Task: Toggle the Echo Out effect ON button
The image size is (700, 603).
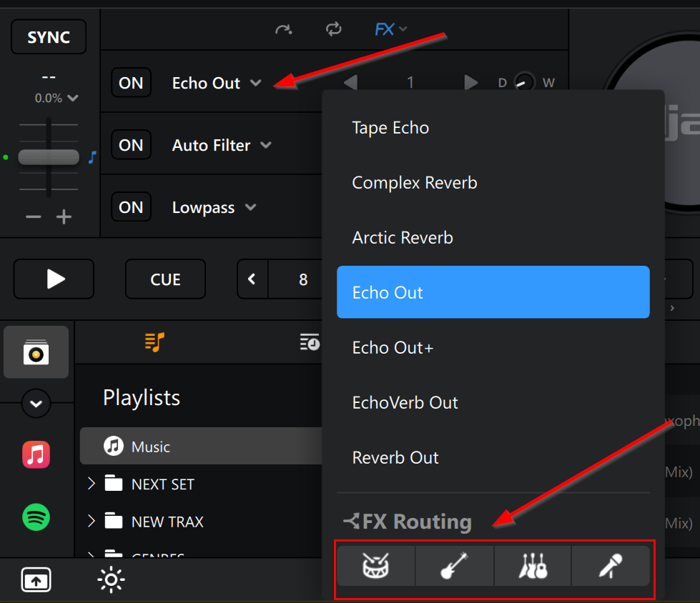Action: [131, 83]
